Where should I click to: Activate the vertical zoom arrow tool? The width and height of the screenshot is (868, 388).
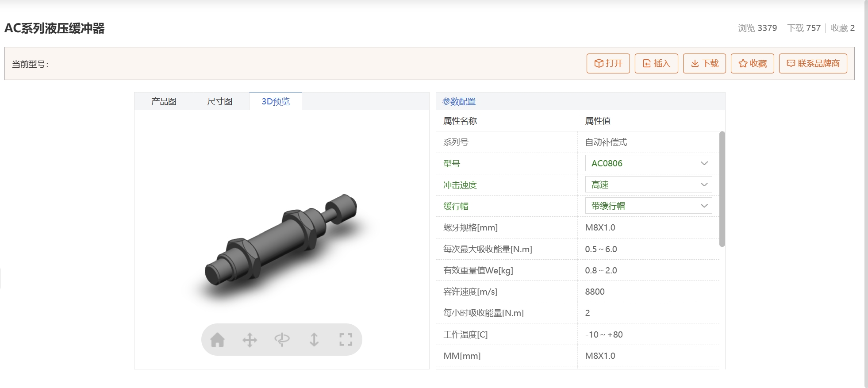(314, 340)
